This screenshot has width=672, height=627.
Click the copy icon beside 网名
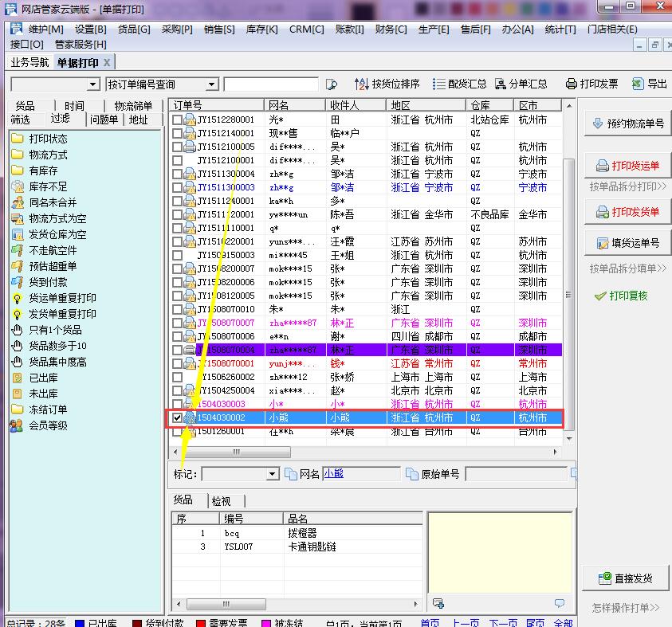(291, 474)
